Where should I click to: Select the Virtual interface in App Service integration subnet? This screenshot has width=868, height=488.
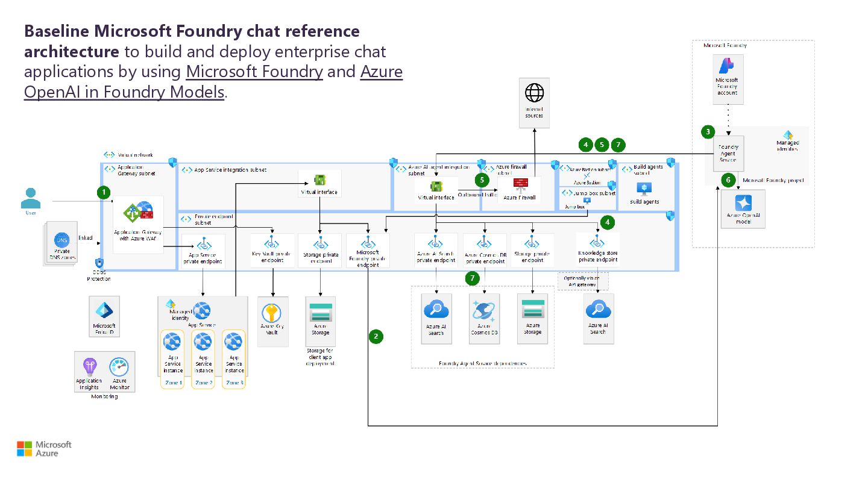coord(319,180)
